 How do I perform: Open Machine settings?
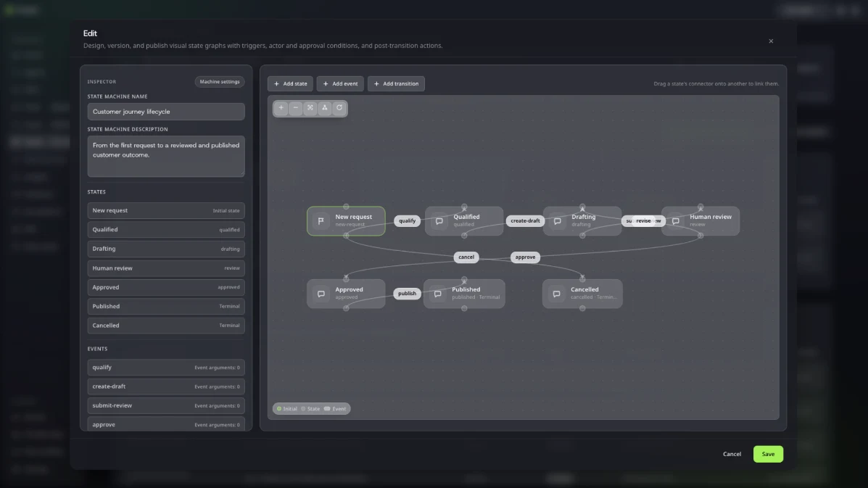220,81
